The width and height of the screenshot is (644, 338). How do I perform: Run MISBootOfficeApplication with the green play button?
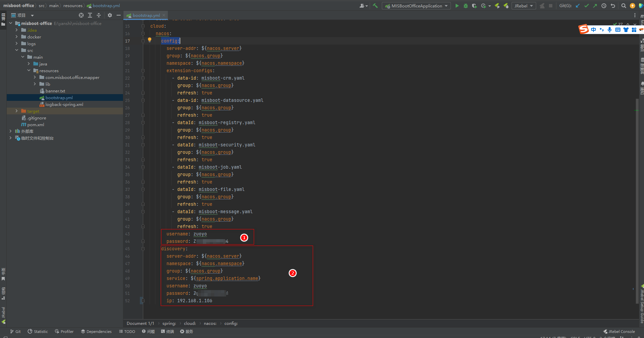coord(457,6)
